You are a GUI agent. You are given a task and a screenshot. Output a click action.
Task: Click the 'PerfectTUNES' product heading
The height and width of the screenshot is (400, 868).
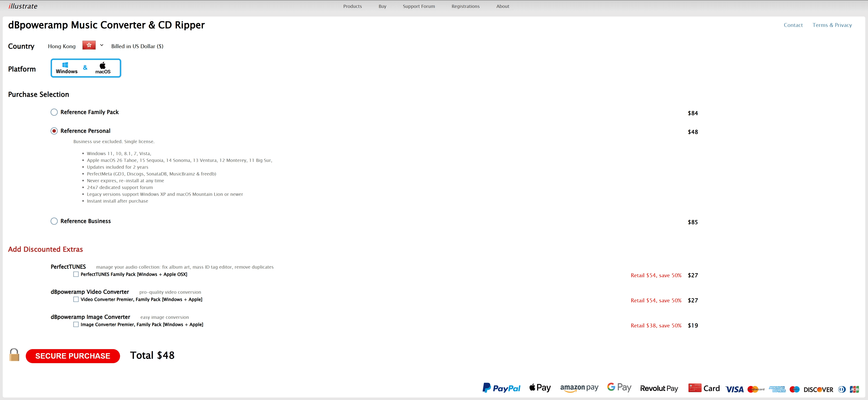68,267
